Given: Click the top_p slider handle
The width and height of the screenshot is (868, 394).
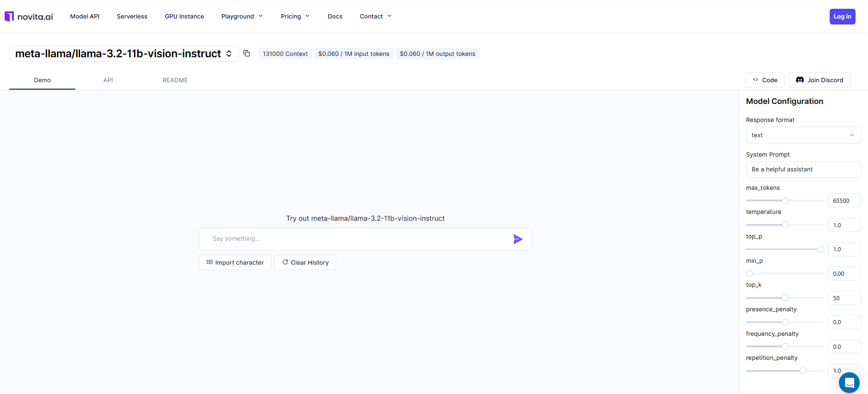Looking at the screenshot, I should point(821,249).
